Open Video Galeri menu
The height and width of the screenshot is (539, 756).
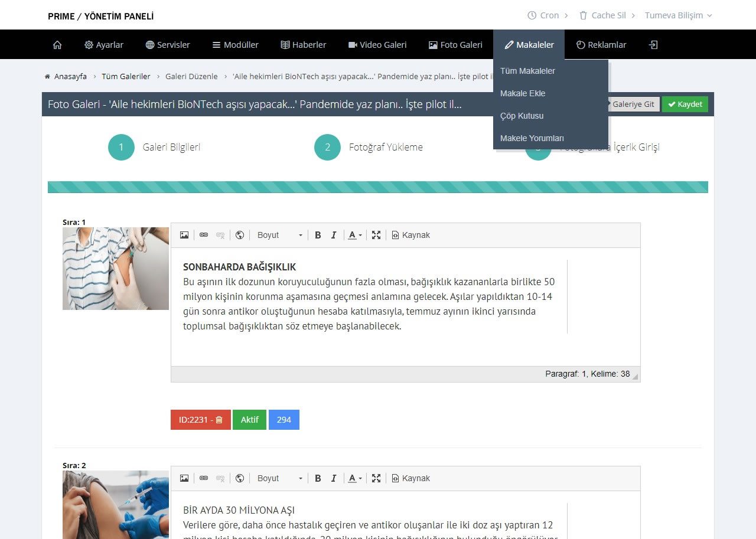(377, 45)
